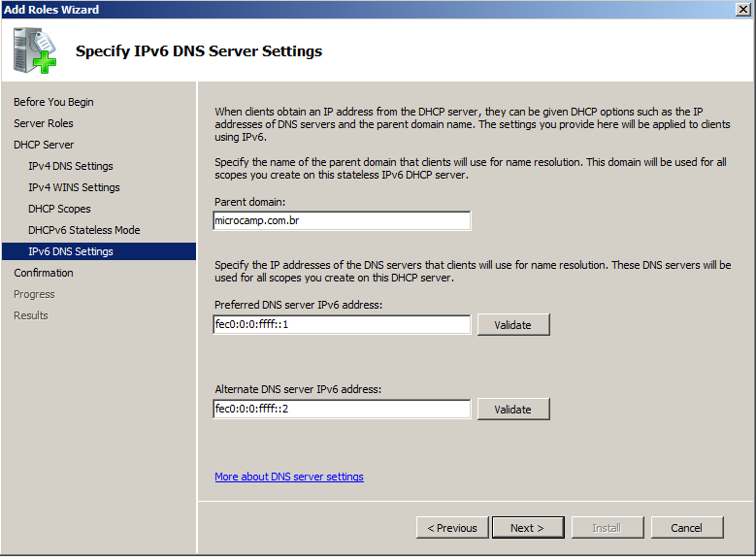
Task: Close the Add Roles Wizard window
Action: (743, 9)
